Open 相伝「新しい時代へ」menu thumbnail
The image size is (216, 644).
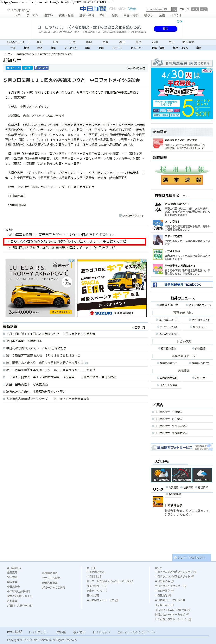158,207
